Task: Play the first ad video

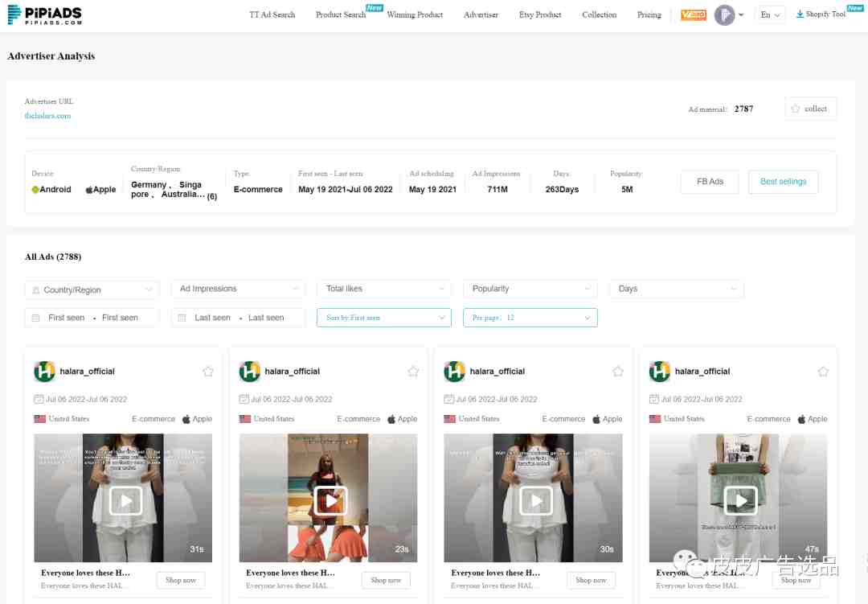Action: [x=125, y=500]
